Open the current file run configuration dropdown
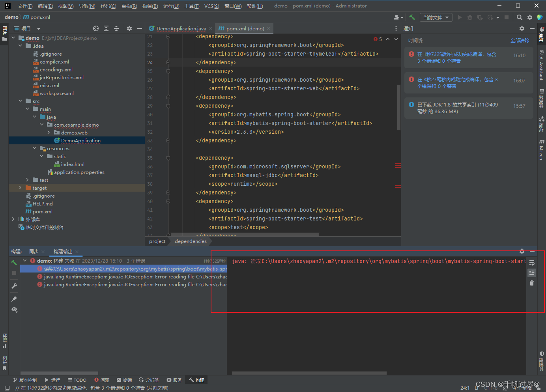 436,17
